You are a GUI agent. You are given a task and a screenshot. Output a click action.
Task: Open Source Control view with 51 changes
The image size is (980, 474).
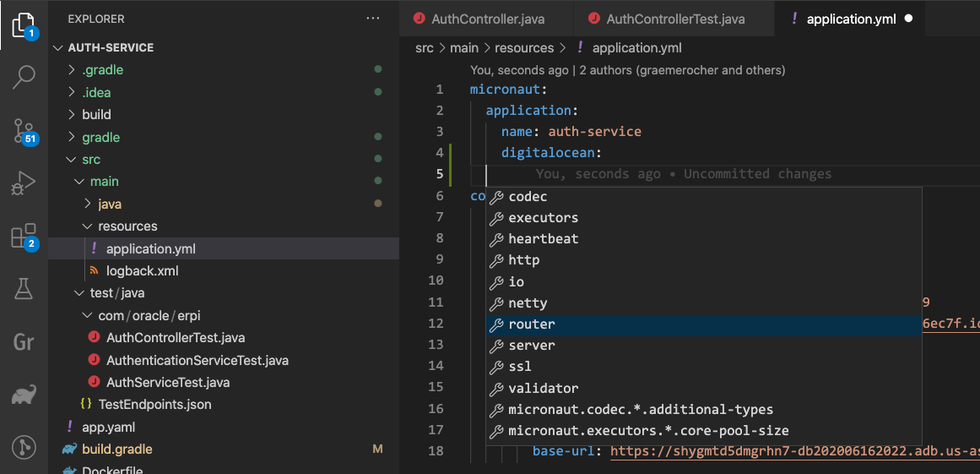tap(24, 130)
